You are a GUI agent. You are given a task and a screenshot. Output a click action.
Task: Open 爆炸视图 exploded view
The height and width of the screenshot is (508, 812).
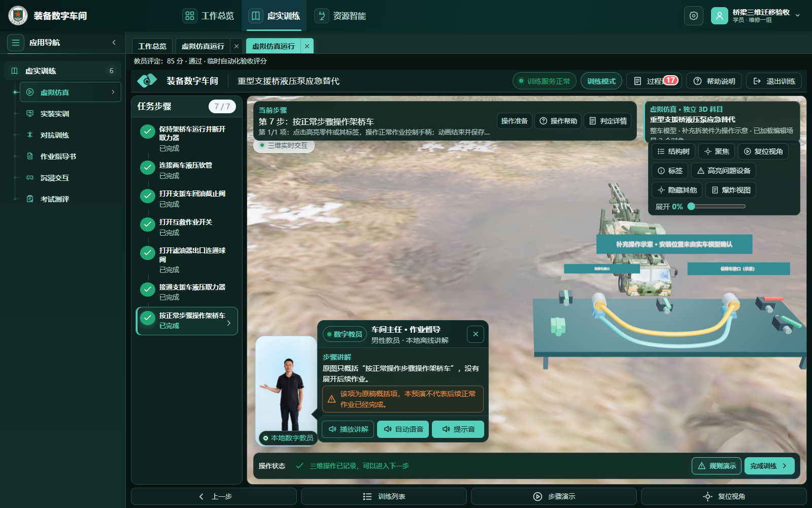pos(731,190)
